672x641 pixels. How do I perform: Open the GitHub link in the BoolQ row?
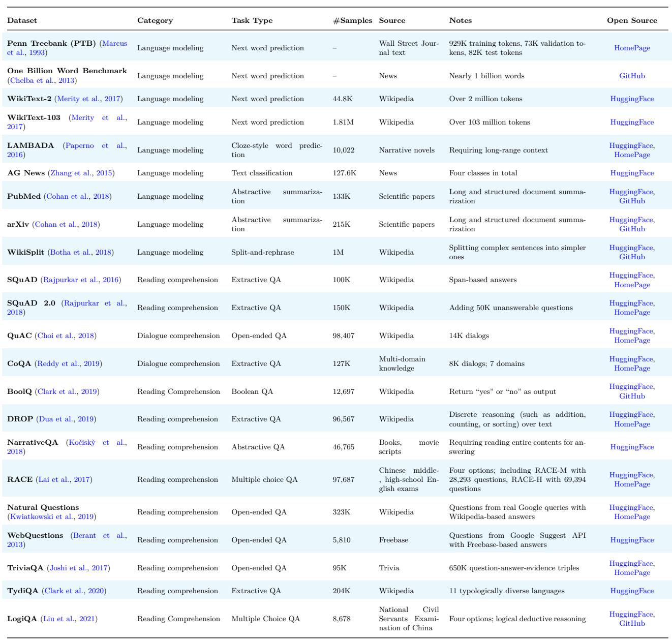pyautogui.click(x=632, y=396)
